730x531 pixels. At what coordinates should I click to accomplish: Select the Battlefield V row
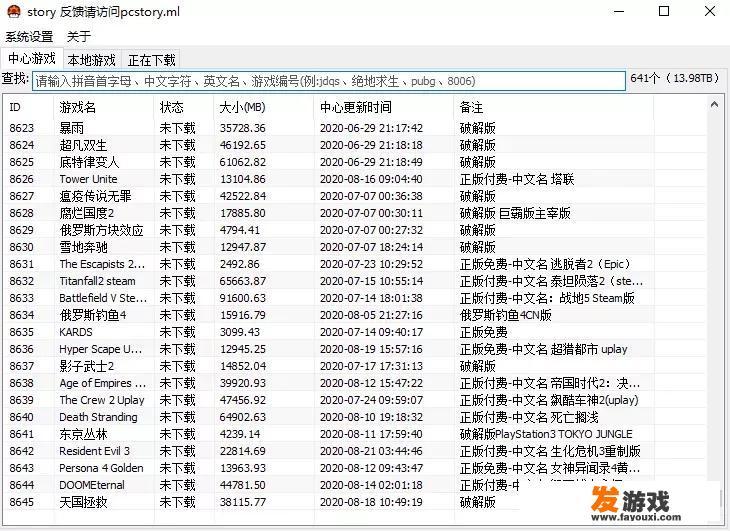tap(355, 298)
